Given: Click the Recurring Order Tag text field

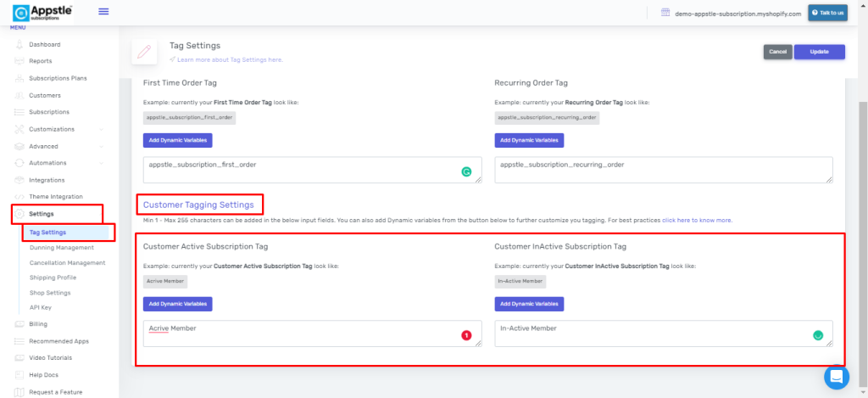Looking at the screenshot, I should [x=664, y=170].
